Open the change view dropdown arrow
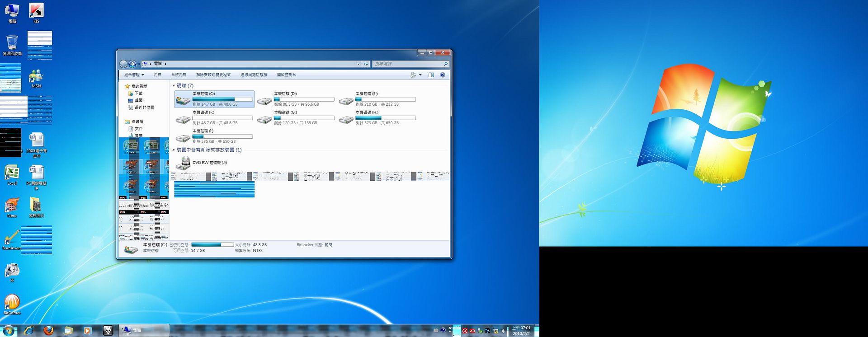This screenshot has height=337, width=868. point(420,75)
